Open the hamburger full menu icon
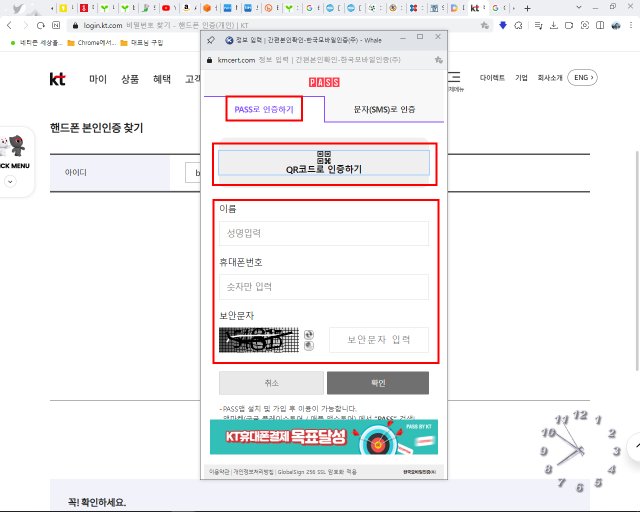 (454, 77)
